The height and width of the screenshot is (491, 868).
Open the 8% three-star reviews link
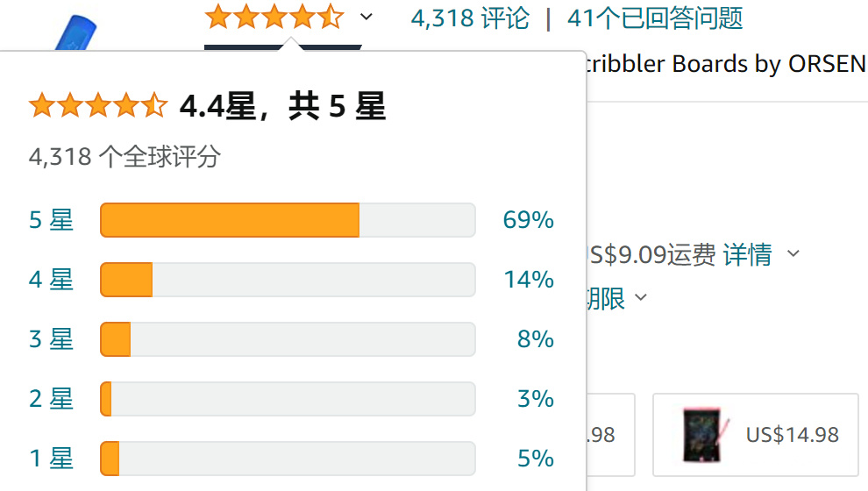536,339
